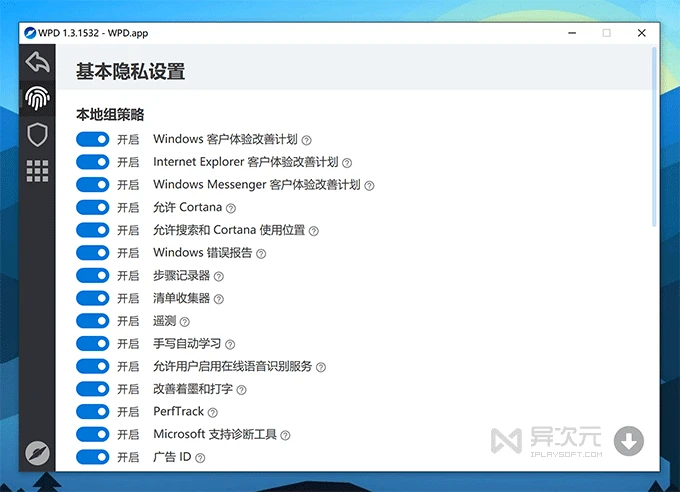Turn off Windows 错误报告 switch
Image resolution: width=680 pixels, height=492 pixels.
92,253
